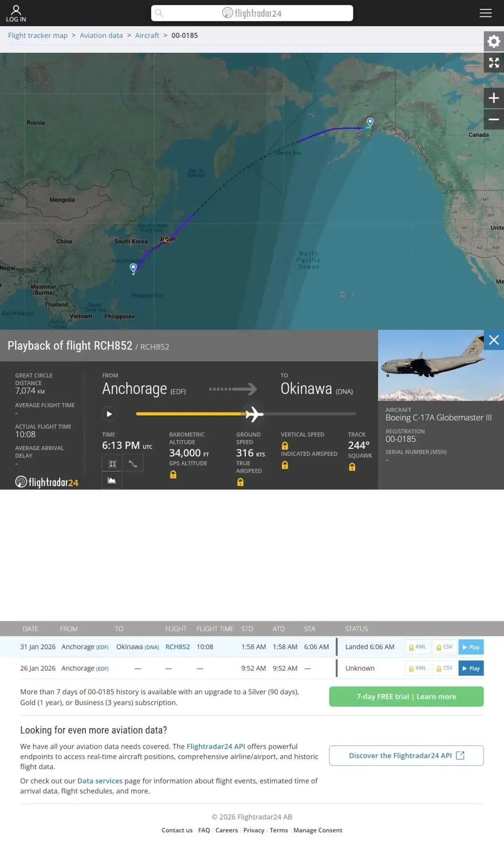
Task: Click 7-day FREE trial button
Action: coord(406,696)
